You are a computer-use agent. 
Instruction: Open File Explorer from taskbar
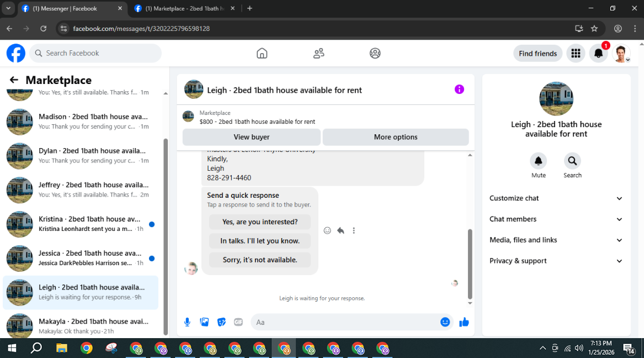[x=62, y=348]
